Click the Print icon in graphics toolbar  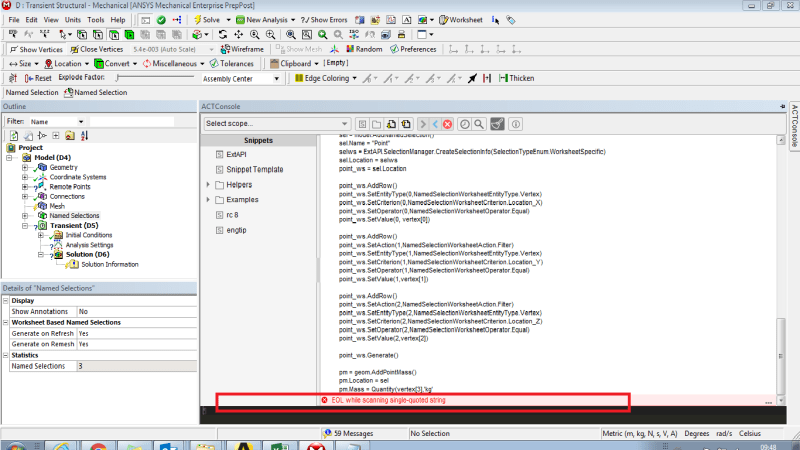(402, 35)
